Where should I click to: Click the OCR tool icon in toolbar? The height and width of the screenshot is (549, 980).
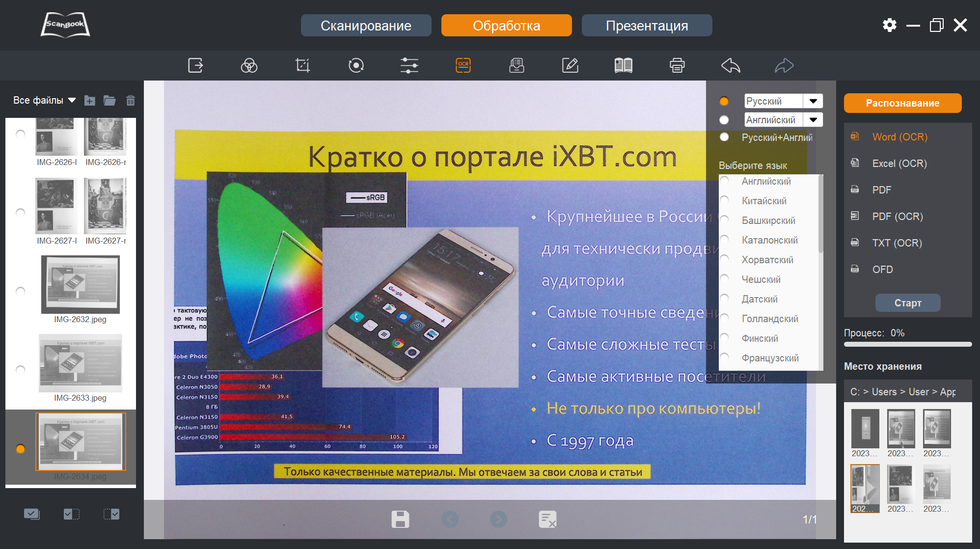click(463, 65)
